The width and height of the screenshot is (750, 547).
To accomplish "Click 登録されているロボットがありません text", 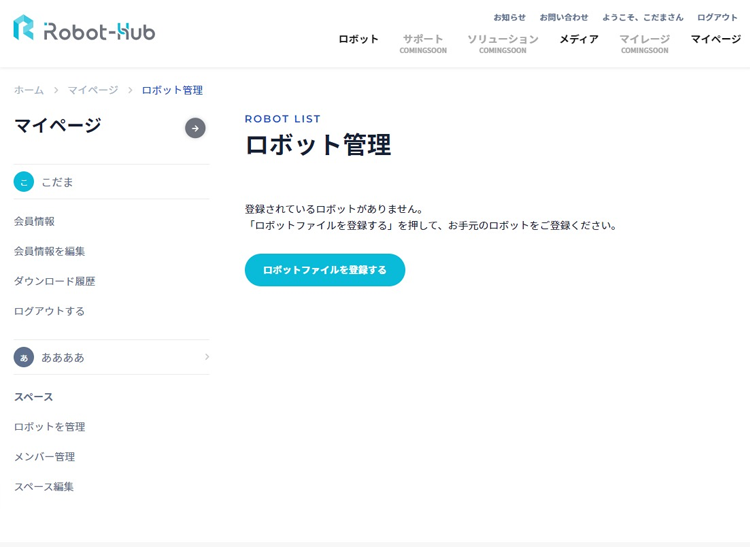I will click(334, 209).
